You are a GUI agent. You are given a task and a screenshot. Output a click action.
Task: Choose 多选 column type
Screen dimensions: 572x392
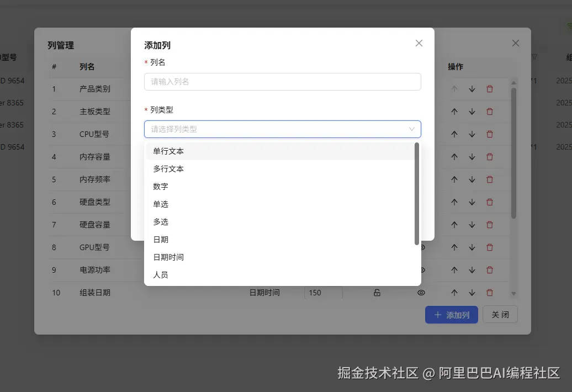tap(280, 222)
